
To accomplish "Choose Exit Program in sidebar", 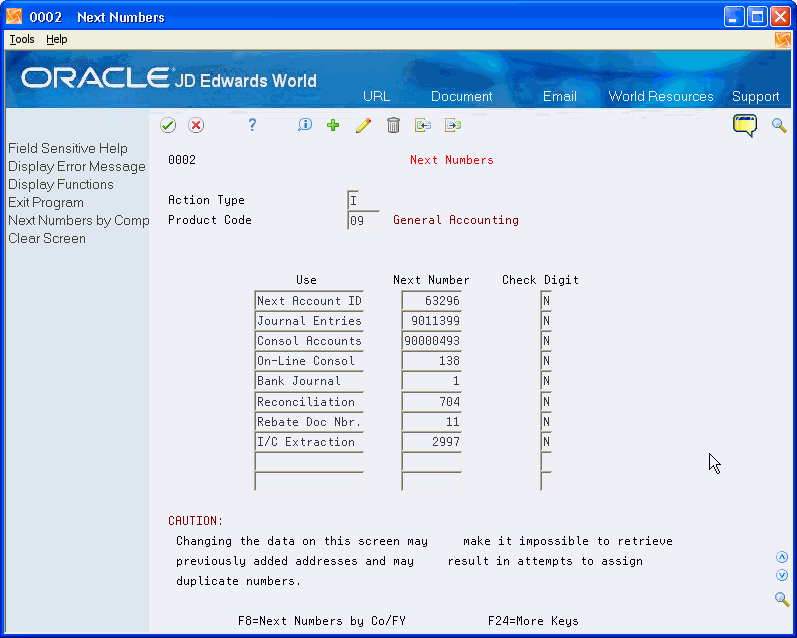I will click(x=46, y=202).
